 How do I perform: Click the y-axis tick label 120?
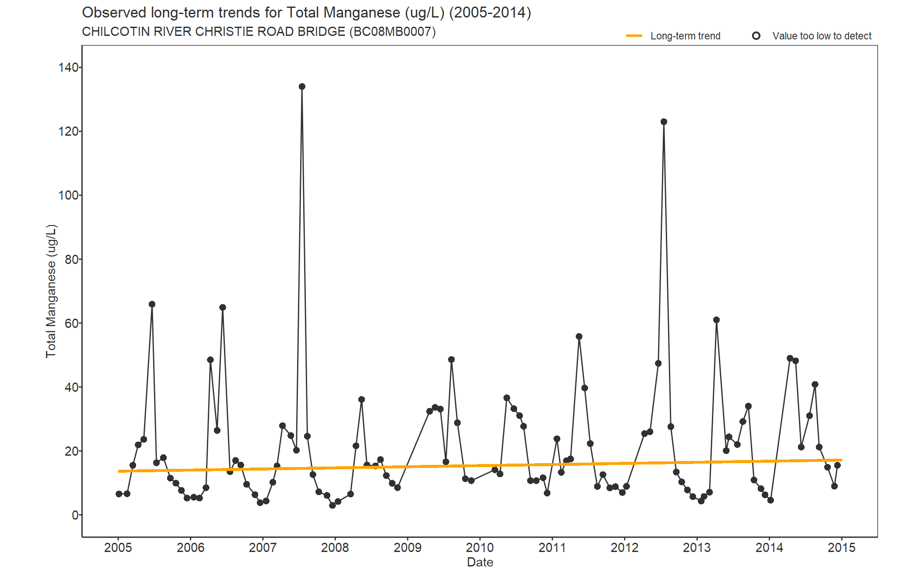point(68,131)
